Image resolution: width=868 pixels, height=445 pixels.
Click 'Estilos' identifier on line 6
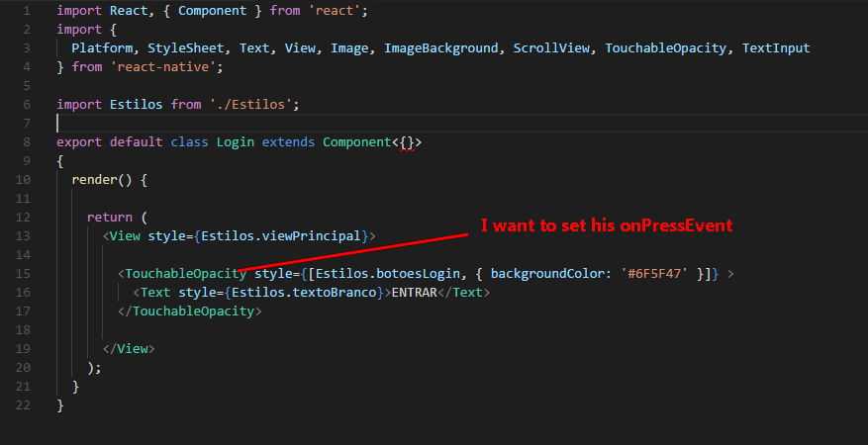(137, 105)
